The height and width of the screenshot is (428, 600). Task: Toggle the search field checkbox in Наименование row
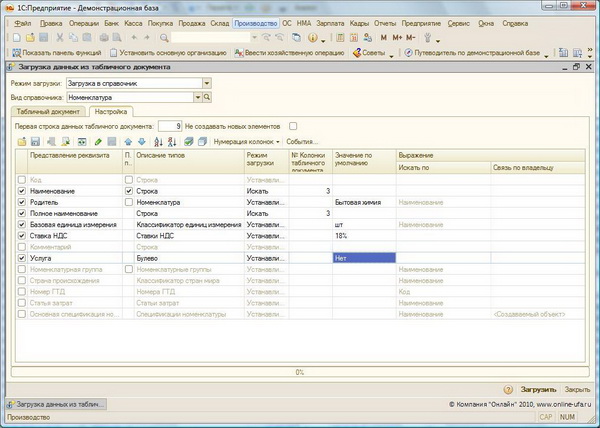coord(129,191)
